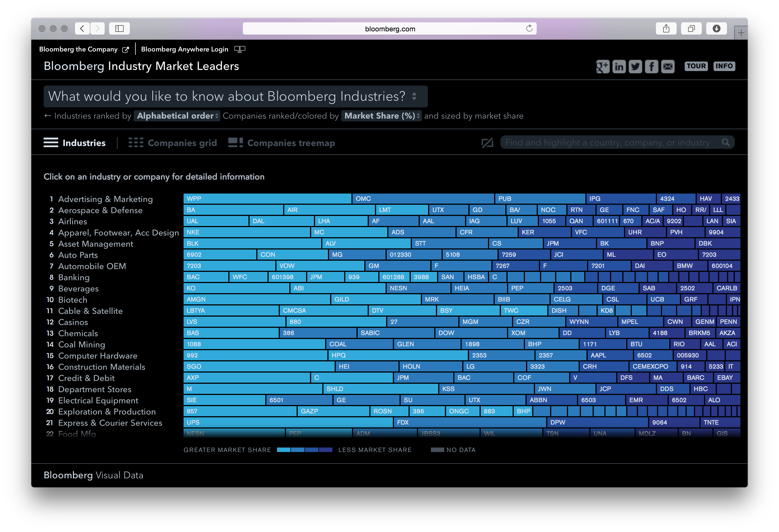
Task: Click the Bloomberg Anywhere Login terminal icon
Action: pyautogui.click(x=240, y=49)
